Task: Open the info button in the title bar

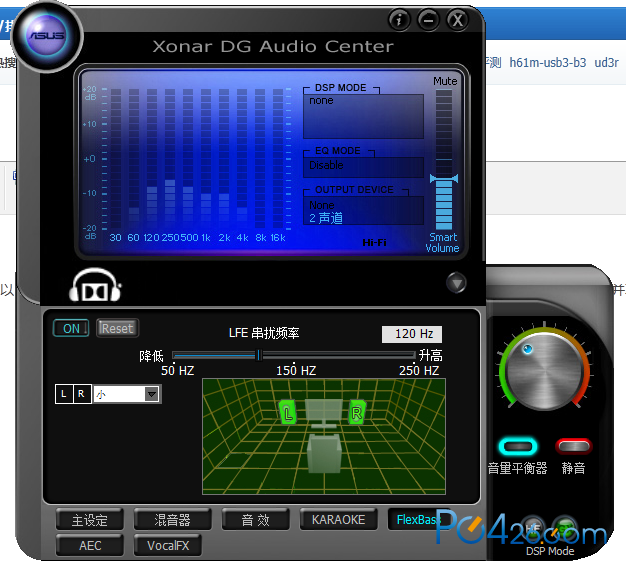Action: click(x=399, y=19)
